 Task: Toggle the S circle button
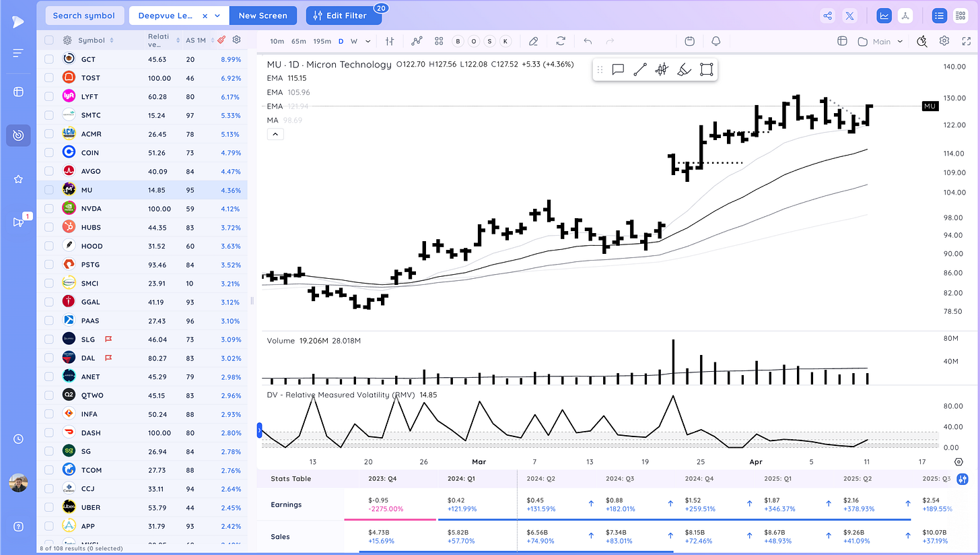(x=489, y=41)
